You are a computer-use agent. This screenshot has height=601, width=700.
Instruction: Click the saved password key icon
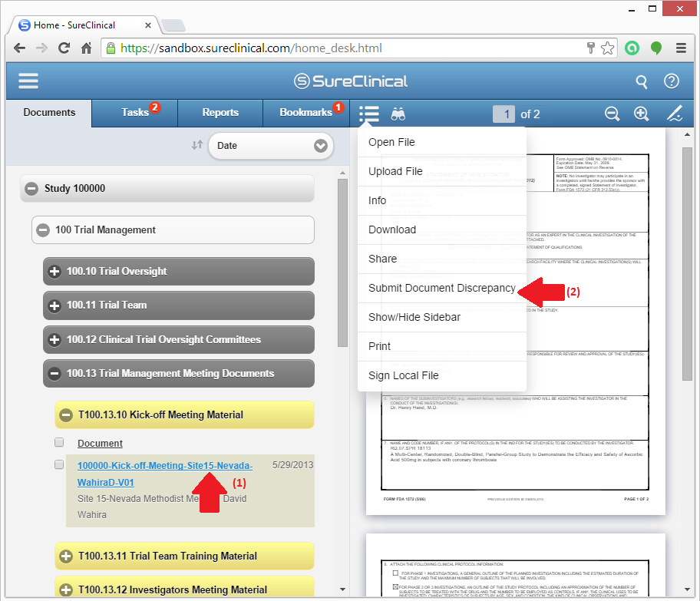pyautogui.click(x=591, y=48)
